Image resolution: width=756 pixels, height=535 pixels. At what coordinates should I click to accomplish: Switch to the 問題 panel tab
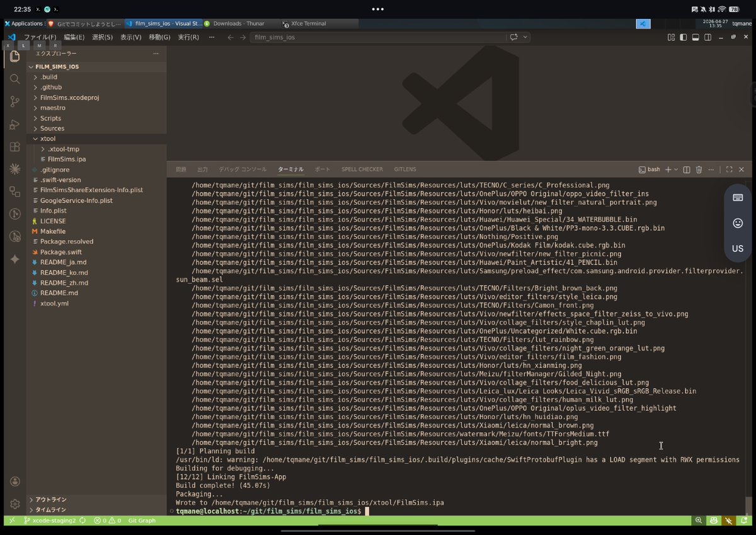pyautogui.click(x=181, y=170)
